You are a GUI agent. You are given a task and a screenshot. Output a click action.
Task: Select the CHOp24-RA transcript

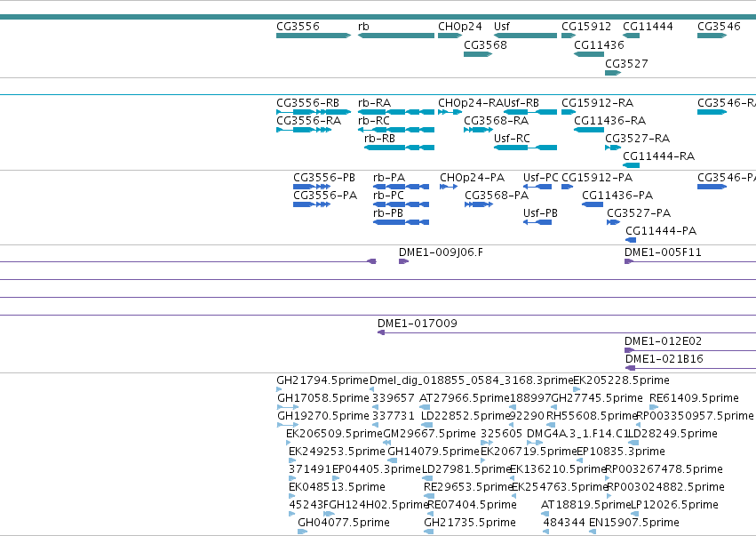(450, 112)
